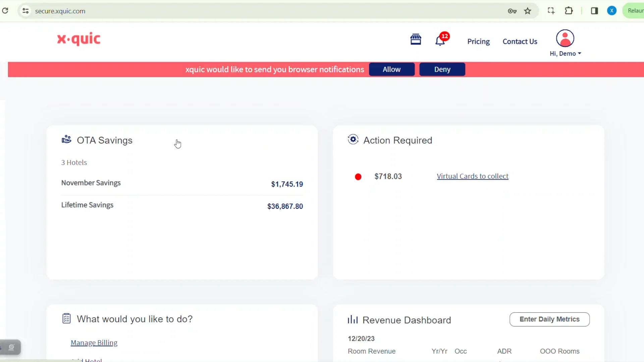Open the marketplace/store icon in the header
The width and height of the screenshot is (644, 362).
click(416, 39)
